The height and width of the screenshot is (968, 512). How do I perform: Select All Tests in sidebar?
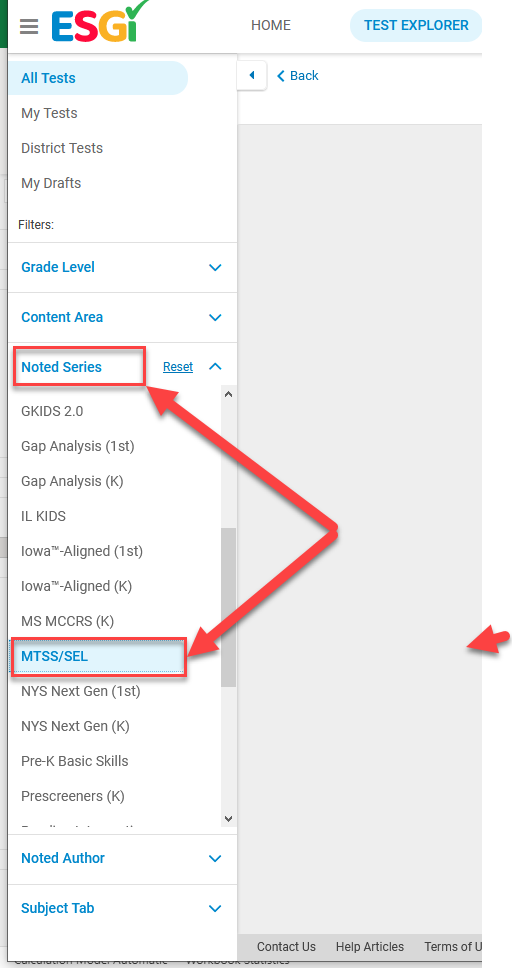(98, 78)
